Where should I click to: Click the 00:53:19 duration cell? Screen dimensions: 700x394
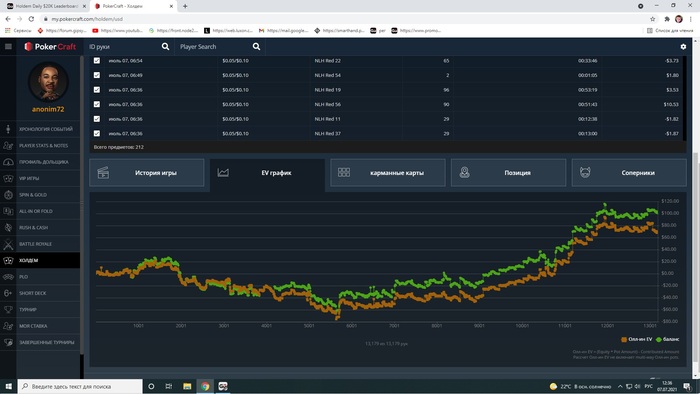point(588,90)
